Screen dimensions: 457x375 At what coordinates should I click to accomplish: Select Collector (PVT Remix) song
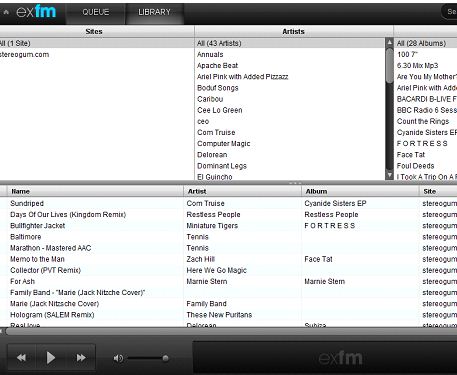pos(46,270)
